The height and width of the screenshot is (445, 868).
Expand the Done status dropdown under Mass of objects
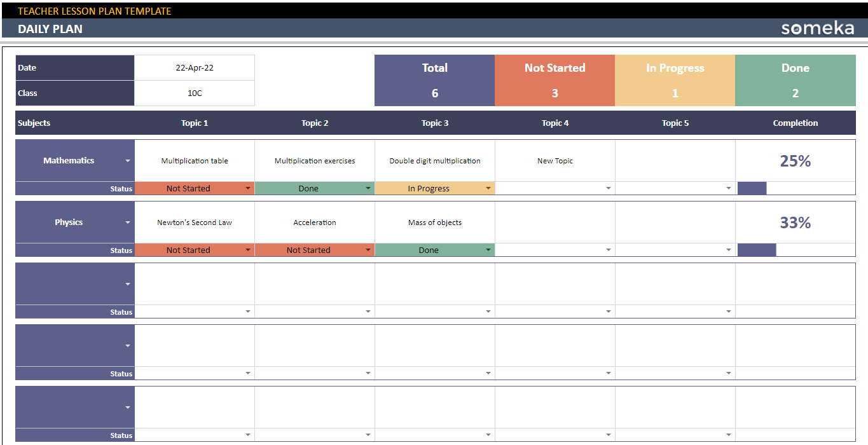[x=488, y=250]
